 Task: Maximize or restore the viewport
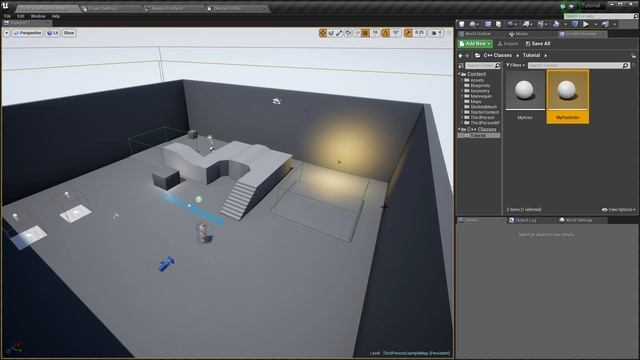449,33
